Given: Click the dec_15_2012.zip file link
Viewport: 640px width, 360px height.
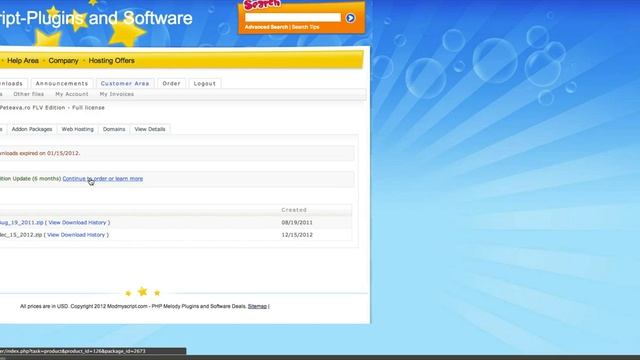Looking at the screenshot, I should (x=21, y=235).
